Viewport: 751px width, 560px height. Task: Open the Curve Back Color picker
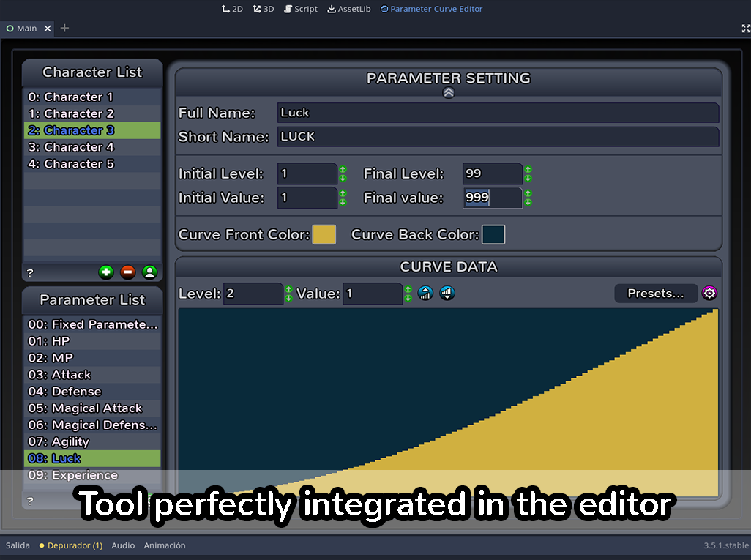pyautogui.click(x=493, y=234)
